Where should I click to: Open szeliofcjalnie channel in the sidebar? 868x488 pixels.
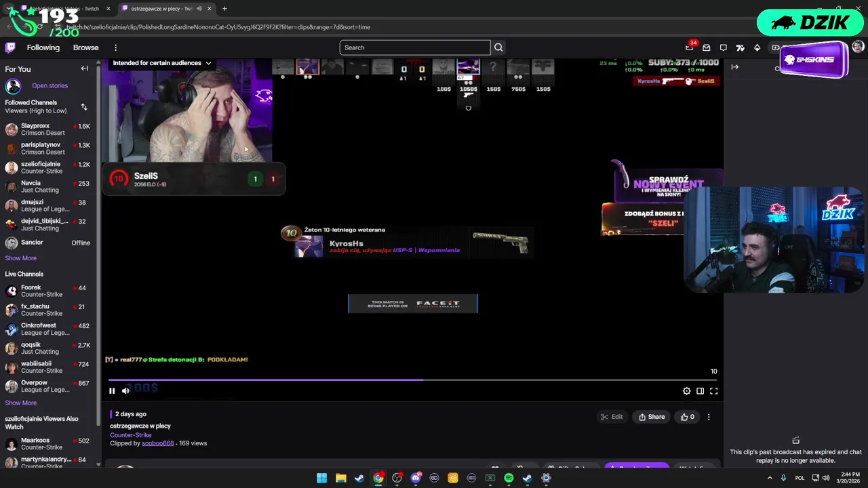tap(47, 167)
